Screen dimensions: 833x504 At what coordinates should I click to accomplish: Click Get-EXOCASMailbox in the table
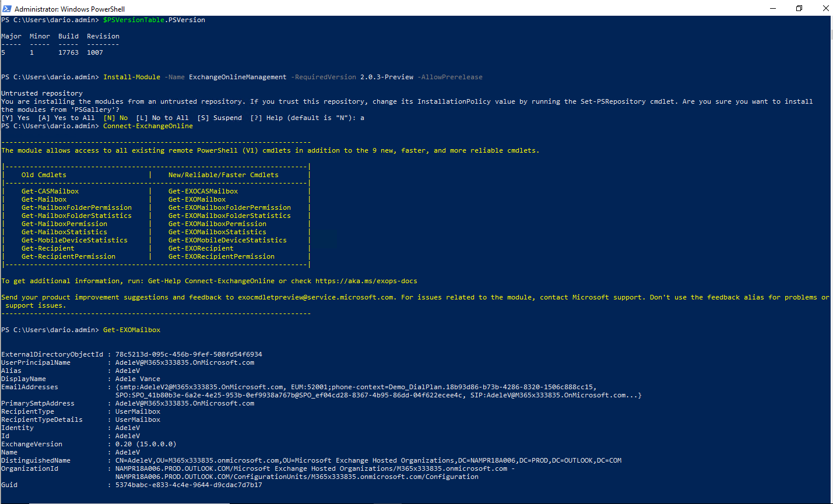[203, 191]
